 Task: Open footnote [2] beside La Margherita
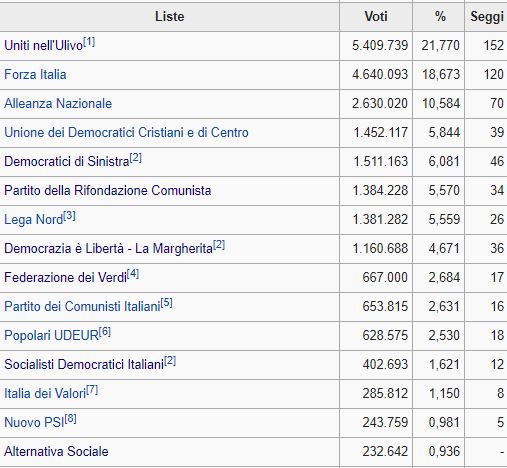click(219, 245)
